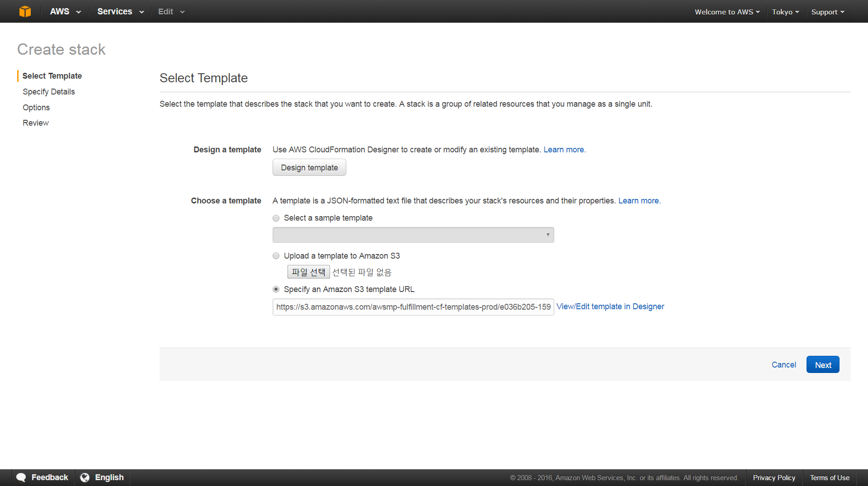Open the Edit menu in top bar

(171, 11)
